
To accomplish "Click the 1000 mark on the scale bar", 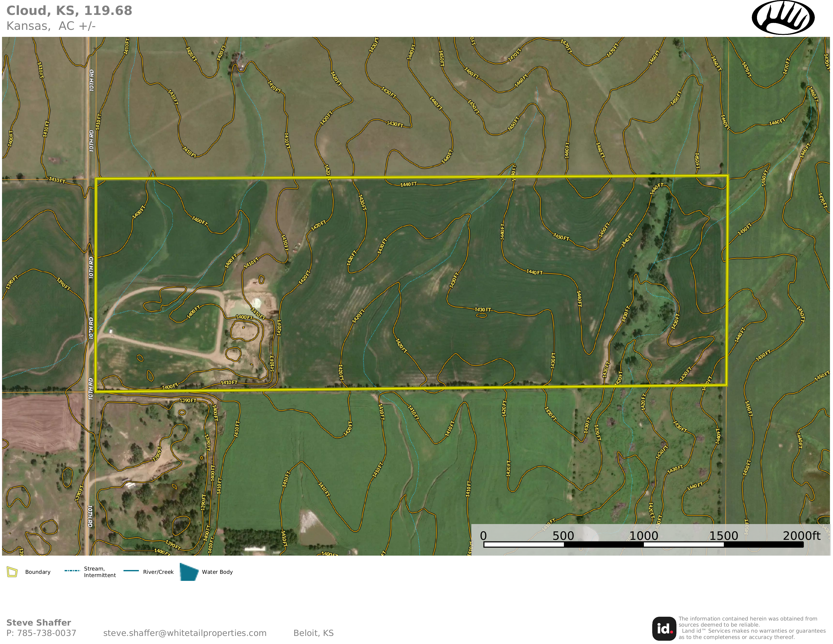I will point(643,536).
